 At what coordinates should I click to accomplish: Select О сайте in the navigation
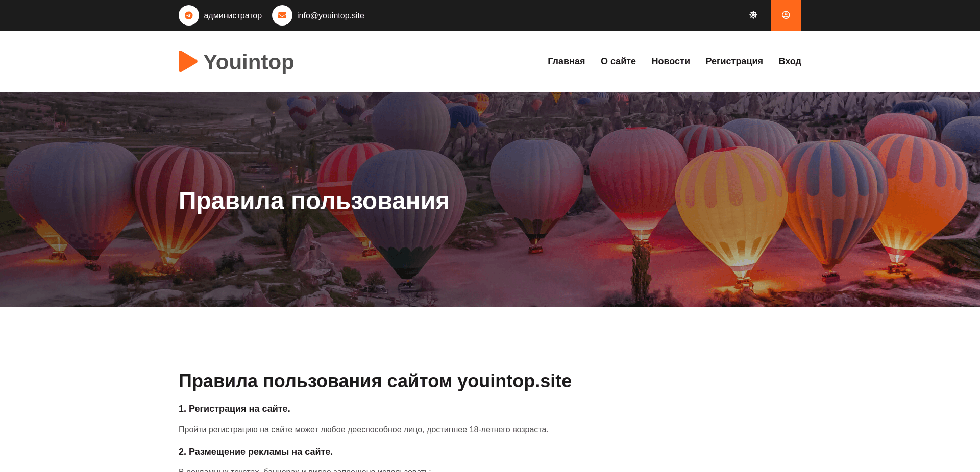[x=618, y=61]
